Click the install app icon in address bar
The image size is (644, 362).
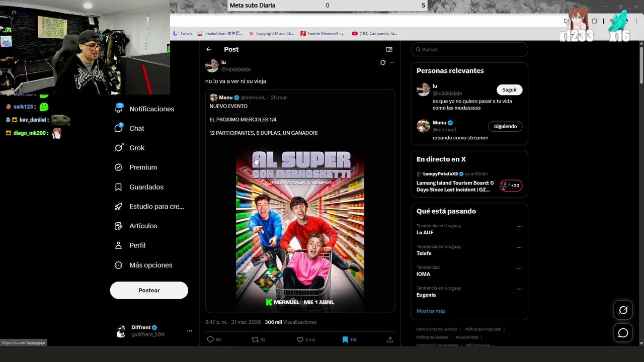(x=567, y=21)
